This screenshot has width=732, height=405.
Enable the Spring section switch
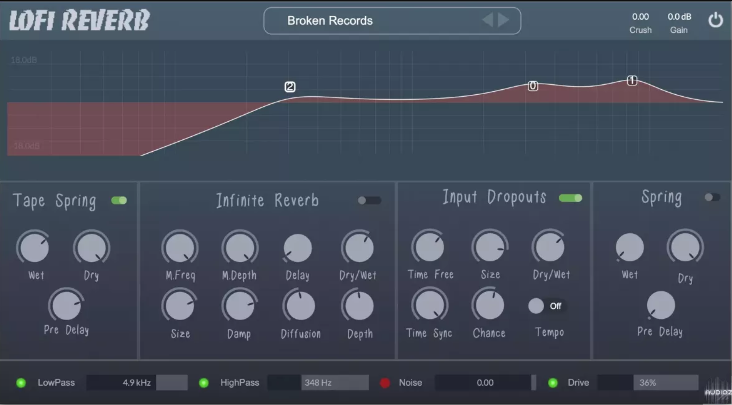pos(712,197)
